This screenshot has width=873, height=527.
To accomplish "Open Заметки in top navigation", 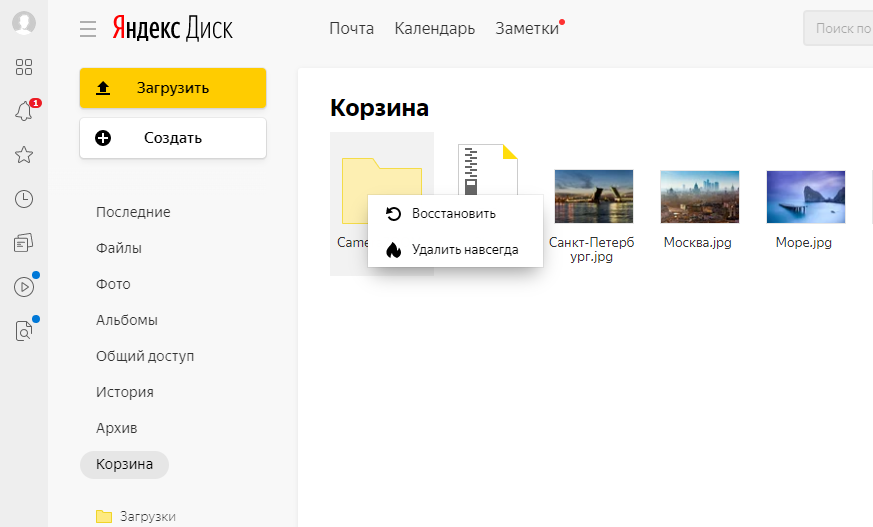I will 527,28.
